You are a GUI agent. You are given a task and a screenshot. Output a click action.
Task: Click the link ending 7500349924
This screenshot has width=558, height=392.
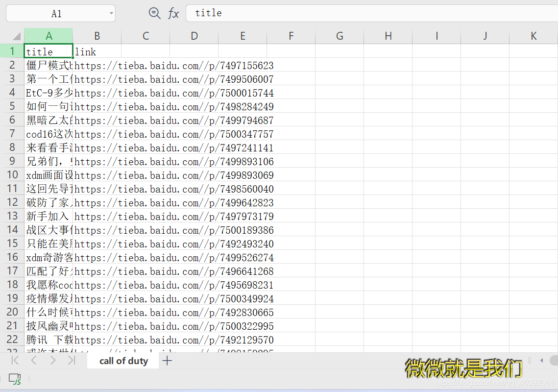(174, 298)
